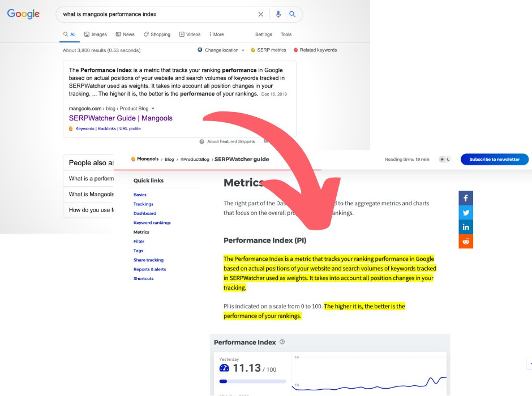Screen dimensions: 532x396
Task: Share article on Reddit
Action: tap(466, 242)
